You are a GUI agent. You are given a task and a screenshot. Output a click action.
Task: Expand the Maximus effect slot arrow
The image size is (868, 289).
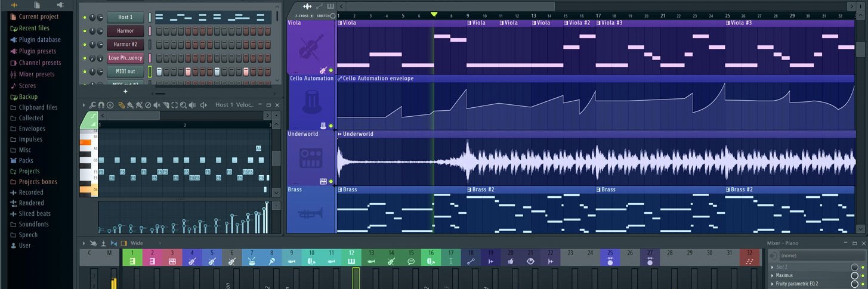(x=773, y=275)
